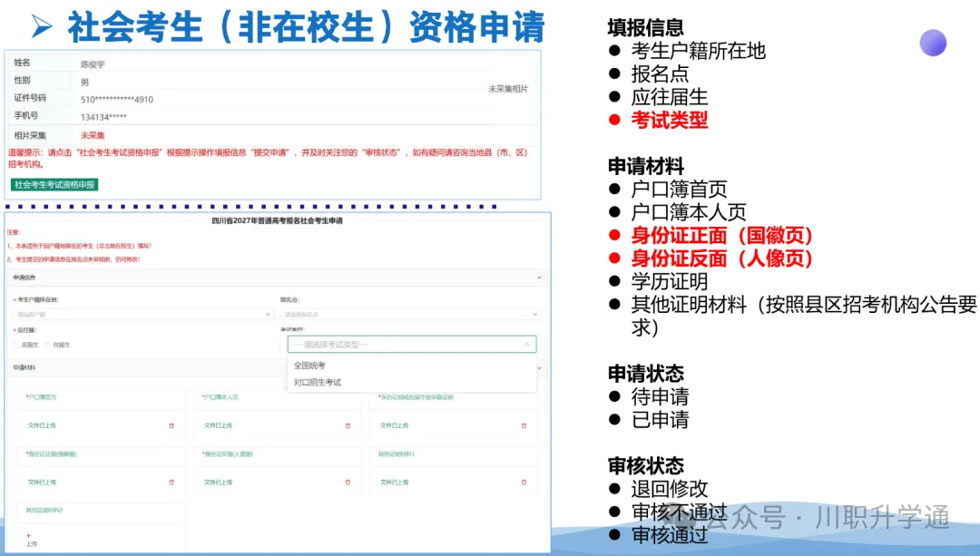The width and height of the screenshot is (980, 556).
Task: Click the 四川省2027年普通高考报名社会考生申请 form title
Action: click(278, 220)
